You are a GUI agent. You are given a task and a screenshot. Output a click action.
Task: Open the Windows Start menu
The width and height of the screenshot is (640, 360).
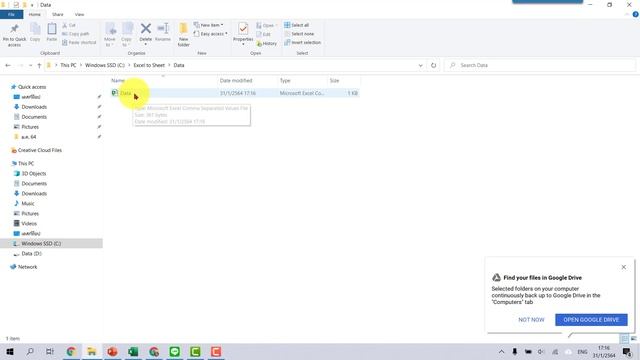pyautogui.click(x=10, y=351)
